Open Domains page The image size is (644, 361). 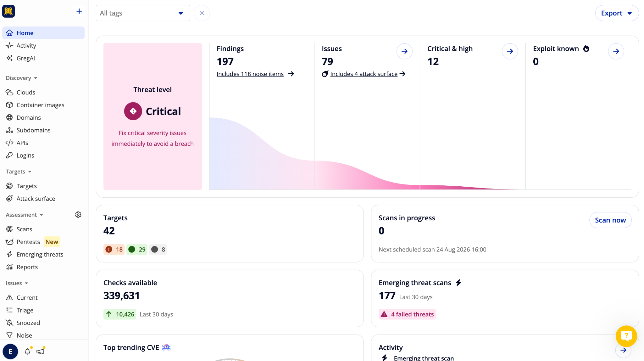(29, 117)
